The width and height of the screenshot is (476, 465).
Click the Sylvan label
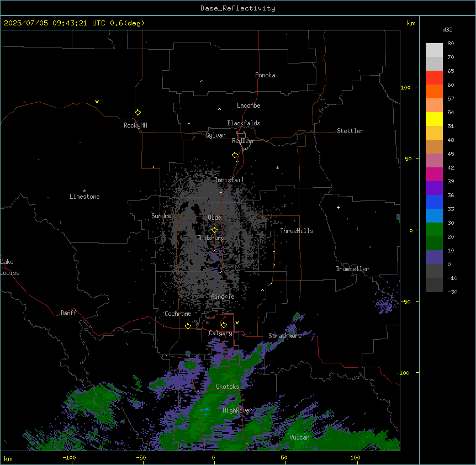215,135
